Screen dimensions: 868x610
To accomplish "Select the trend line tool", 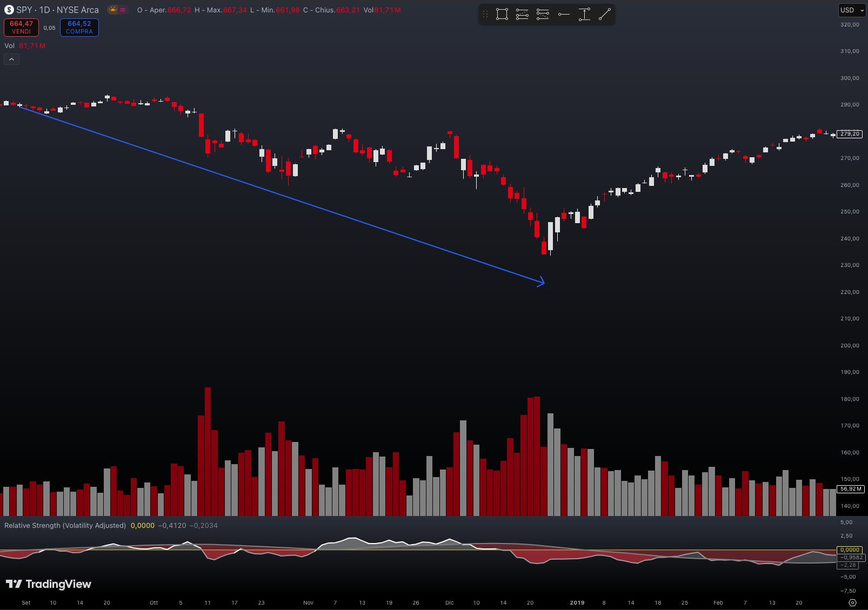I will coord(605,14).
